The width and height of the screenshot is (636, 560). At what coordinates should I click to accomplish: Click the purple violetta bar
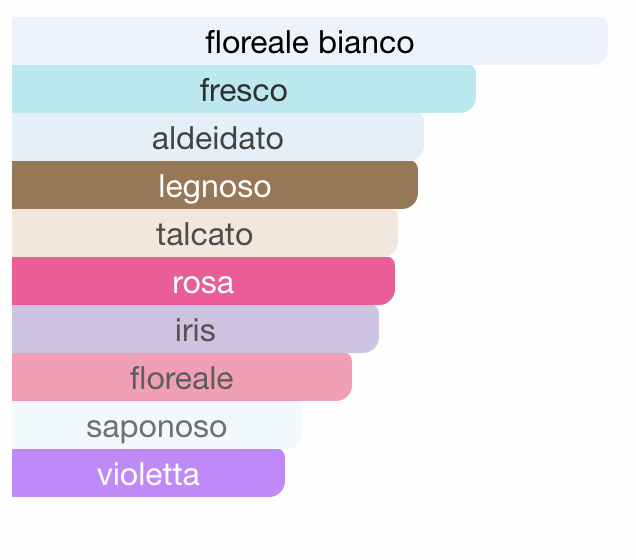(148, 473)
